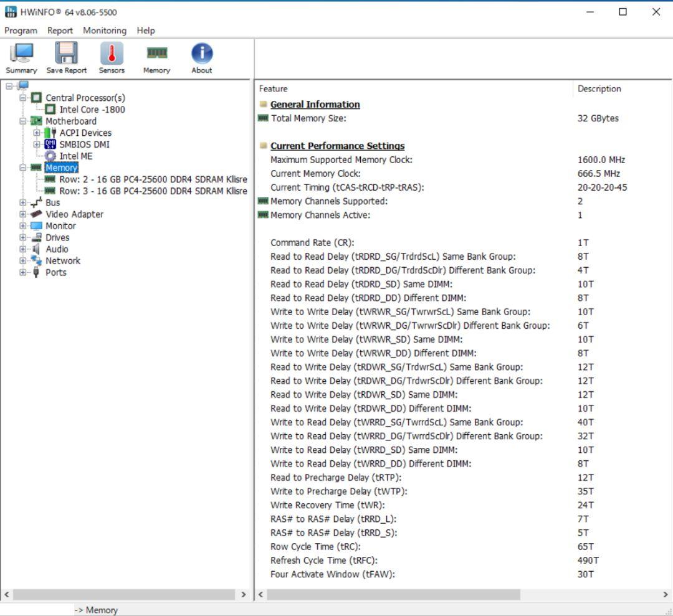The height and width of the screenshot is (616, 673).
Task: Select Row: 3 - 16 GB PC4-25600 module
Action: click(153, 191)
